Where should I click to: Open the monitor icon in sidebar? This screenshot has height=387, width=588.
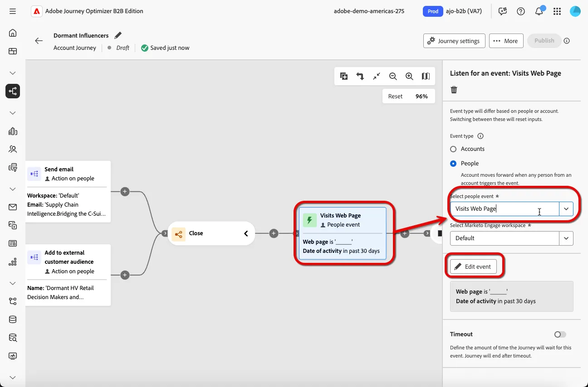click(x=13, y=356)
